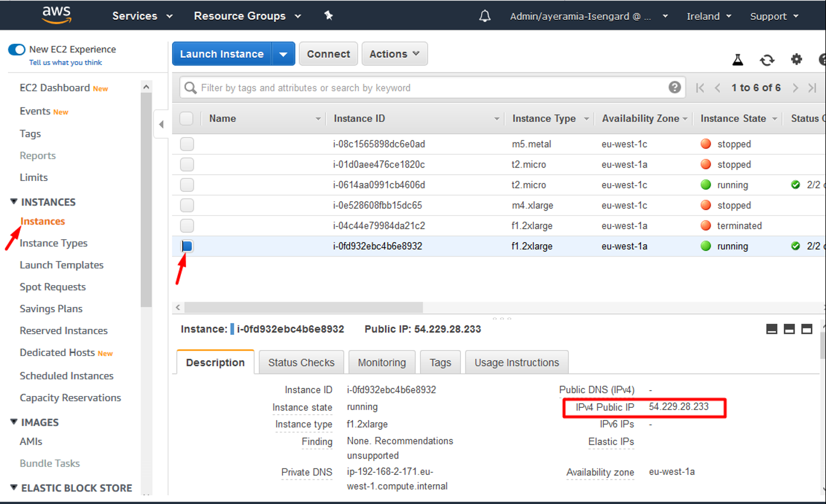Sort by the Name column
This screenshot has height=504, width=826.
tap(223, 118)
